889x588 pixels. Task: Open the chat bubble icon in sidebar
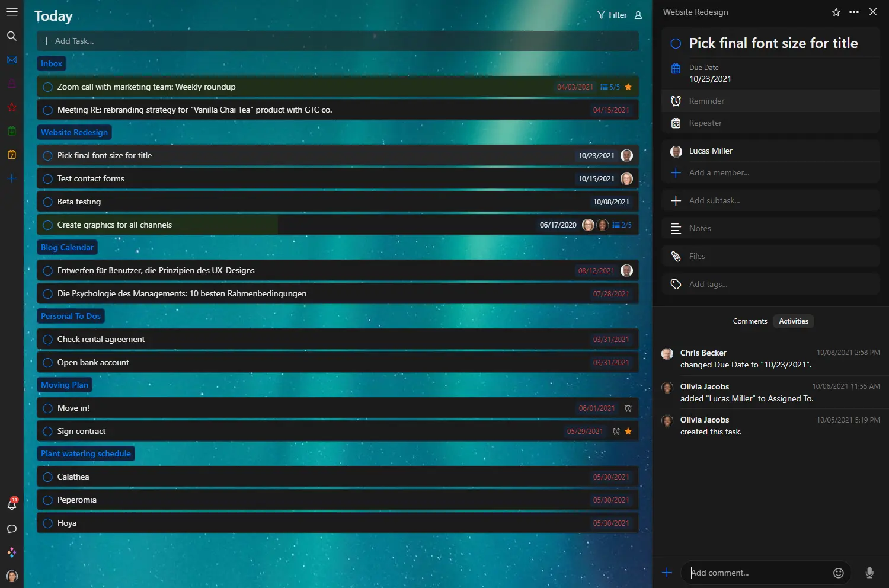[12, 529]
